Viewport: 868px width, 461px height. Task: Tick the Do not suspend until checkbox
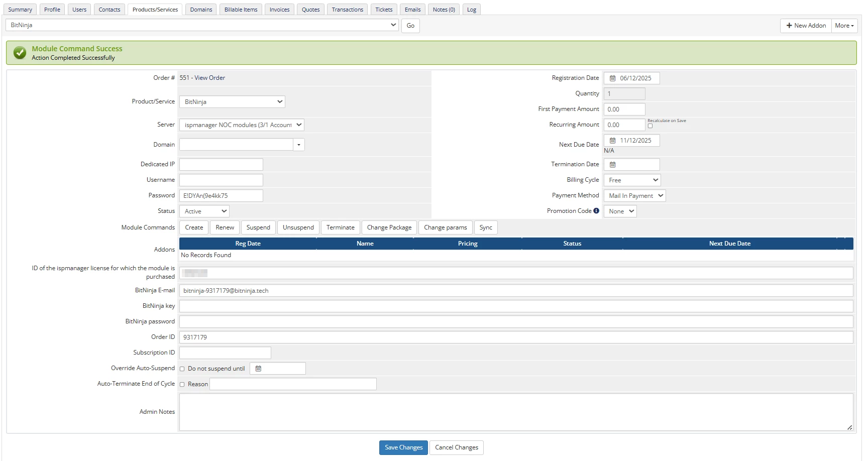tap(182, 369)
